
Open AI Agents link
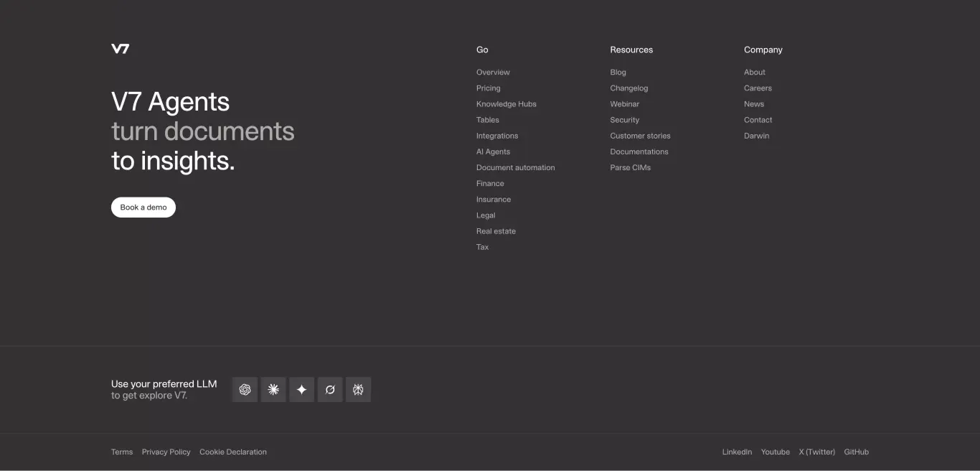click(493, 151)
